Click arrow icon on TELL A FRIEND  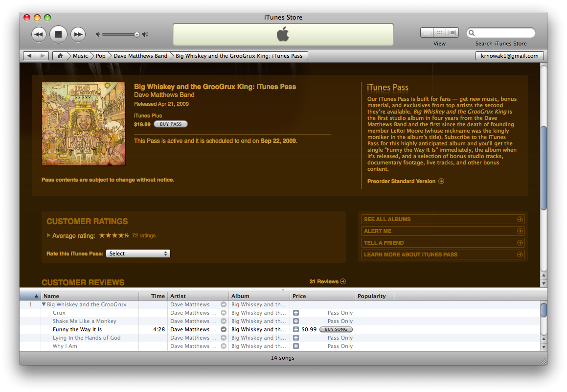[520, 243]
